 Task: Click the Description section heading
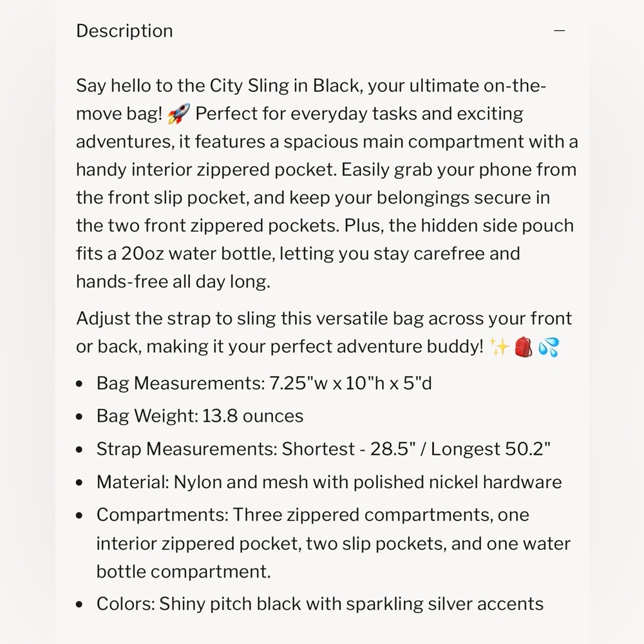click(124, 31)
